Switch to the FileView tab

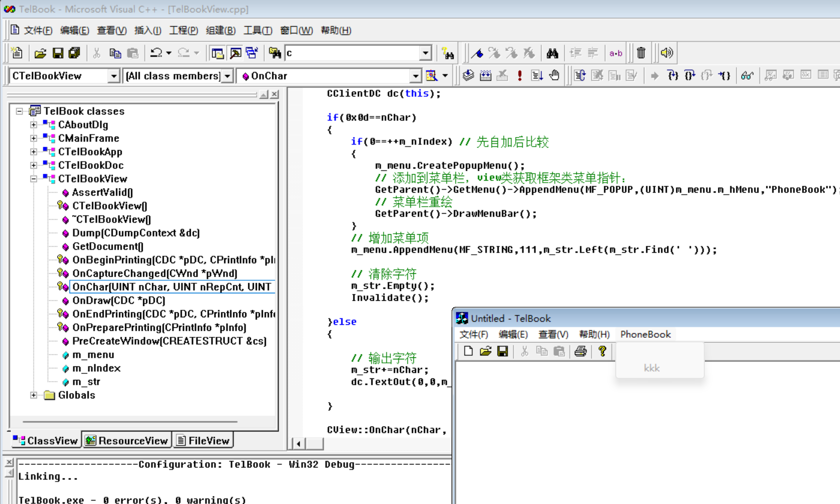203,440
